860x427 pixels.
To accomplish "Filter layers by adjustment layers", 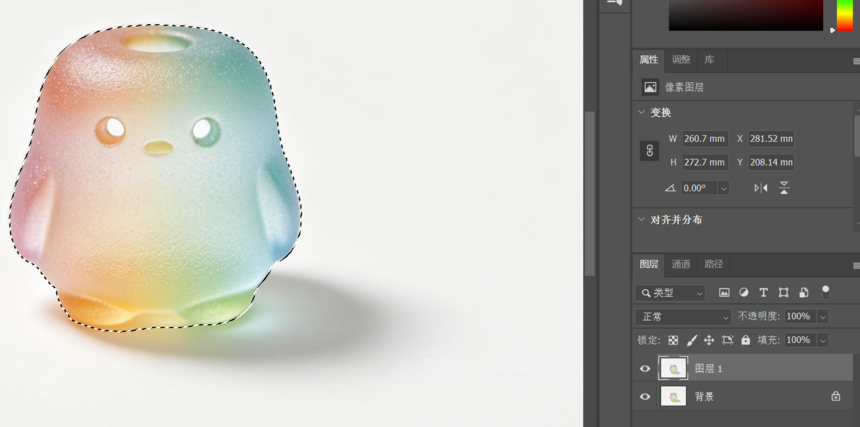I will (x=744, y=293).
